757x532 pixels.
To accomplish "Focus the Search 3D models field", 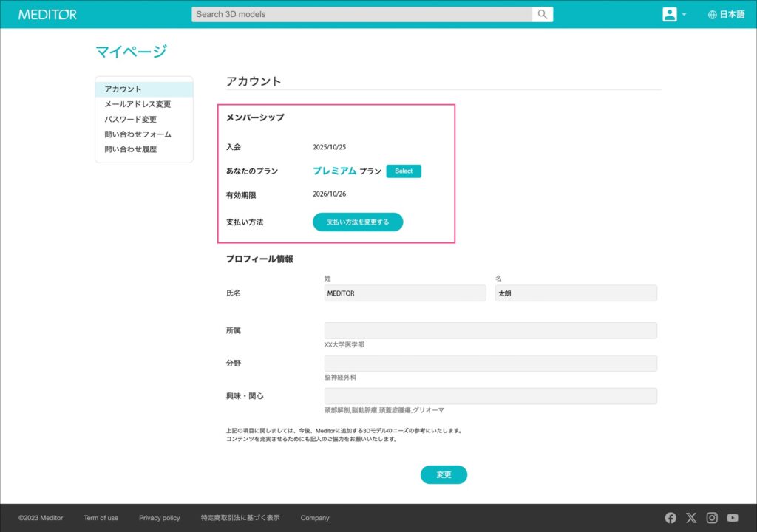I will coord(361,14).
